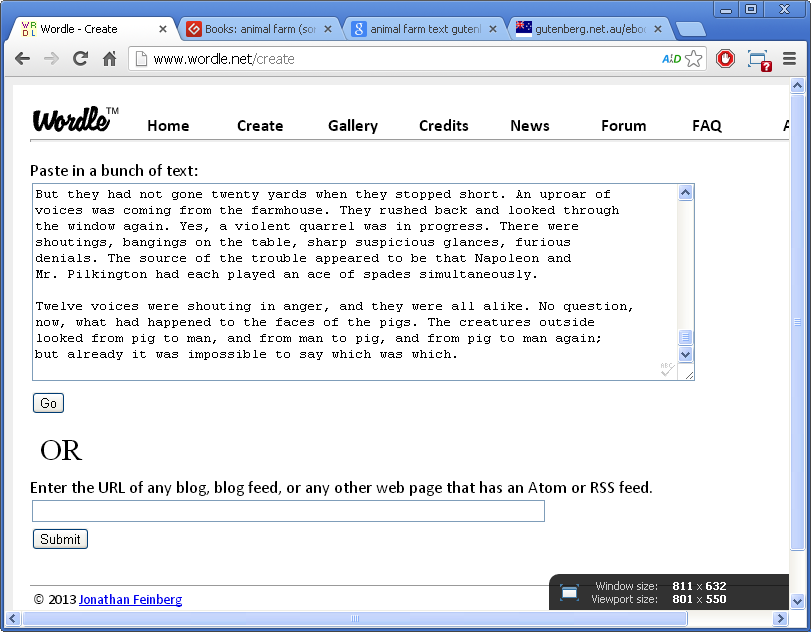
Task: Click the window resizer extension icon
Action: tap(758, 59)
